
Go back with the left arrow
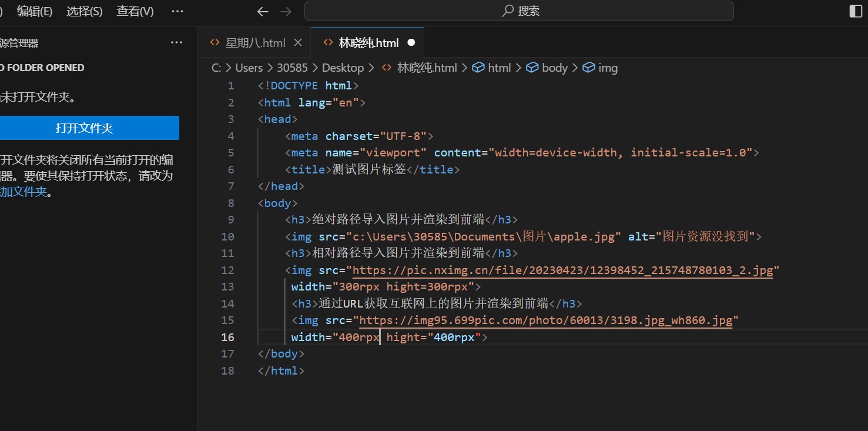[263, 11]
